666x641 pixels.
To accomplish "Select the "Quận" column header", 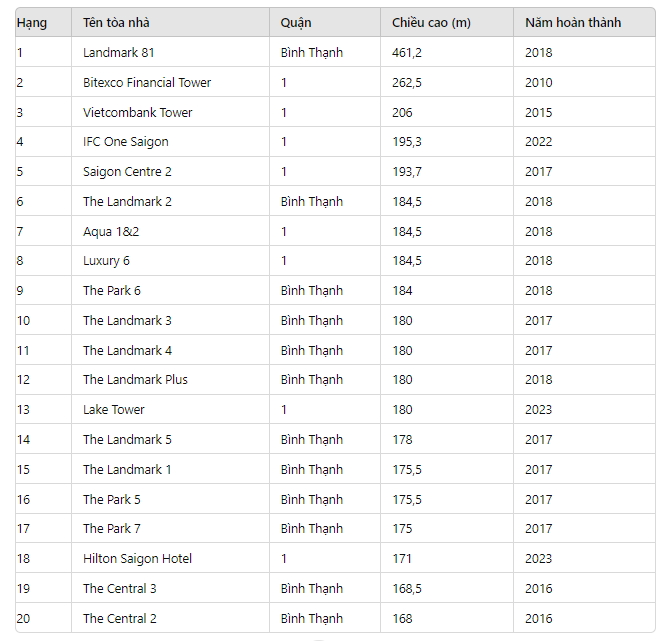I will click(296, 22).
